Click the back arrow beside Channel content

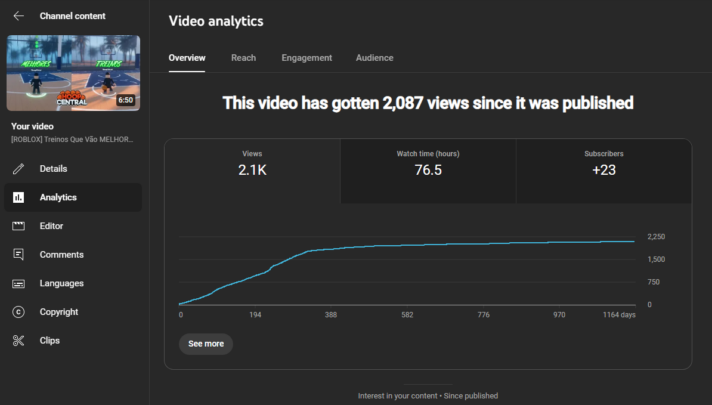(x=18, y=16)
